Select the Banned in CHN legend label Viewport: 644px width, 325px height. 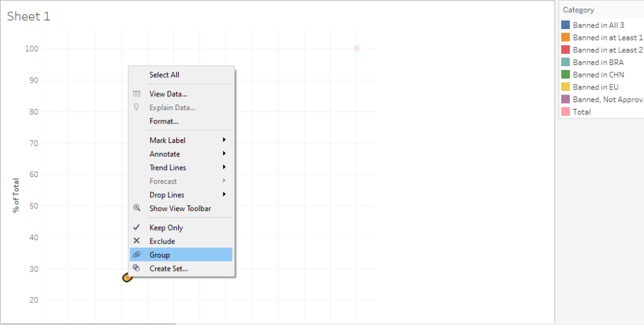599,74
